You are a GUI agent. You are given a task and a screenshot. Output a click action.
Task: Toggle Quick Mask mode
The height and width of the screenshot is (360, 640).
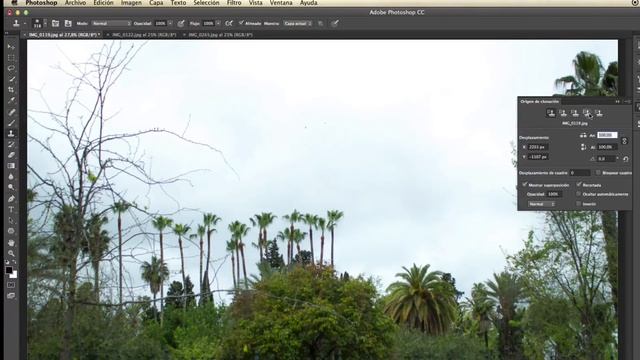point(11,285)
